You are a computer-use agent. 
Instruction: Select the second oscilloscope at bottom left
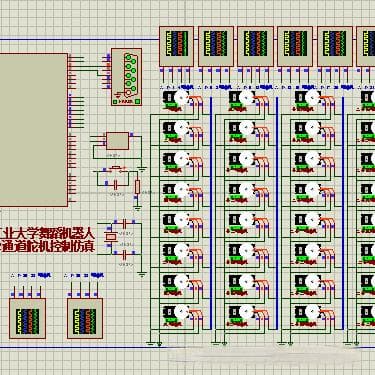tap(85, 318)
